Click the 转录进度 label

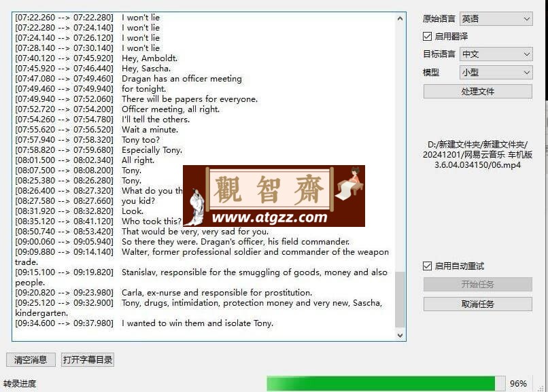(20, 384)
